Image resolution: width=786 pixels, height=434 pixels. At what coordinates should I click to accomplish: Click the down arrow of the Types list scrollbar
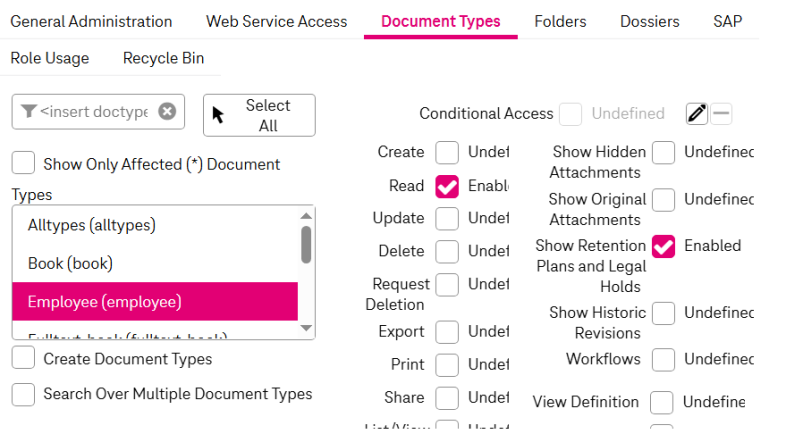[x=306, y=327]
